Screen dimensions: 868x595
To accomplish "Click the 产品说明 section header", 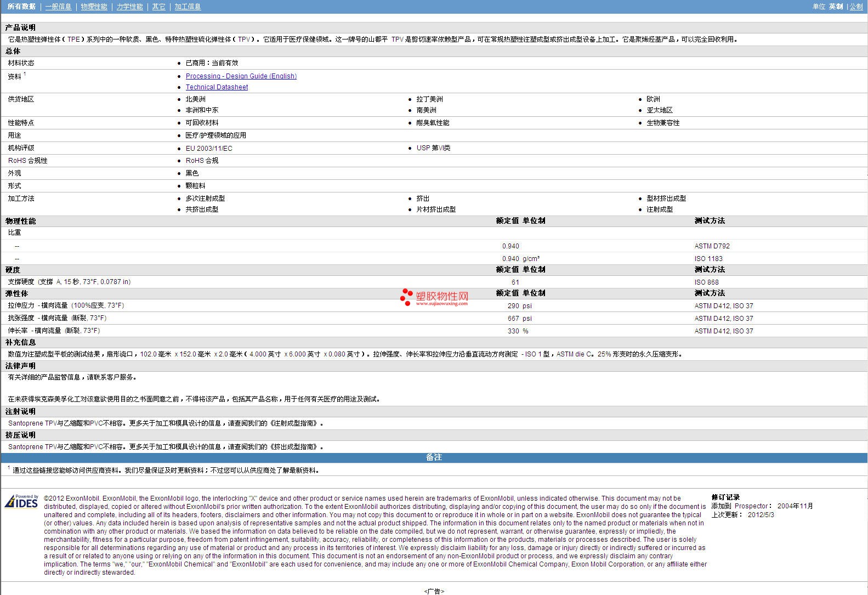I will 20,27.
